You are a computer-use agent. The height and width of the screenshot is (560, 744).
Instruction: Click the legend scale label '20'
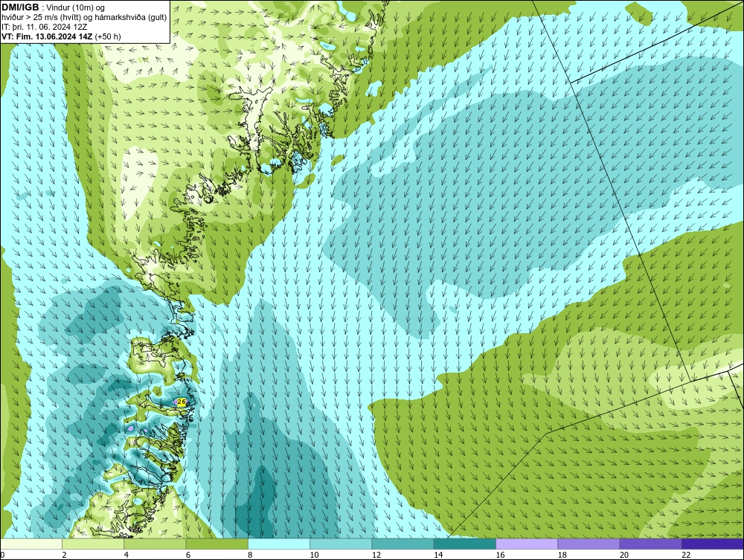pos(624,556)
